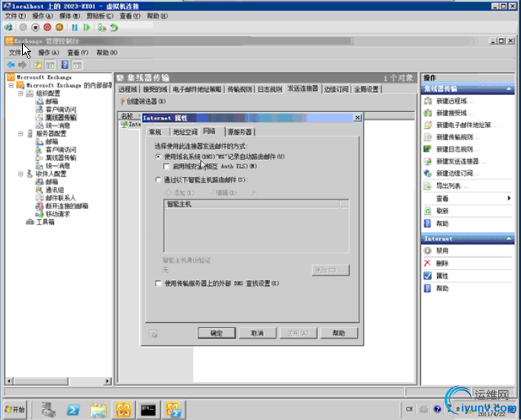The height and width of the screenshot is (420, 521).
Task: Select 断开连接的邮箱 tree item
Action: [x=67, y=206]
